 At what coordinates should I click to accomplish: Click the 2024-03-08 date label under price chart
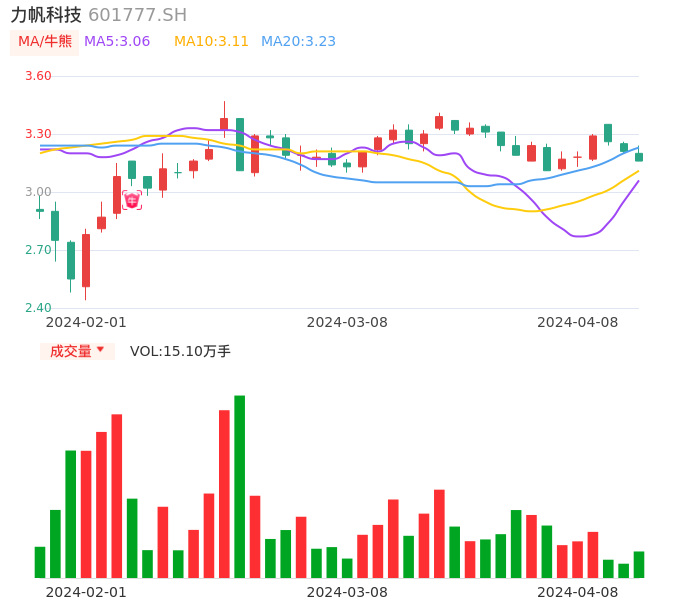click(347, 322)
